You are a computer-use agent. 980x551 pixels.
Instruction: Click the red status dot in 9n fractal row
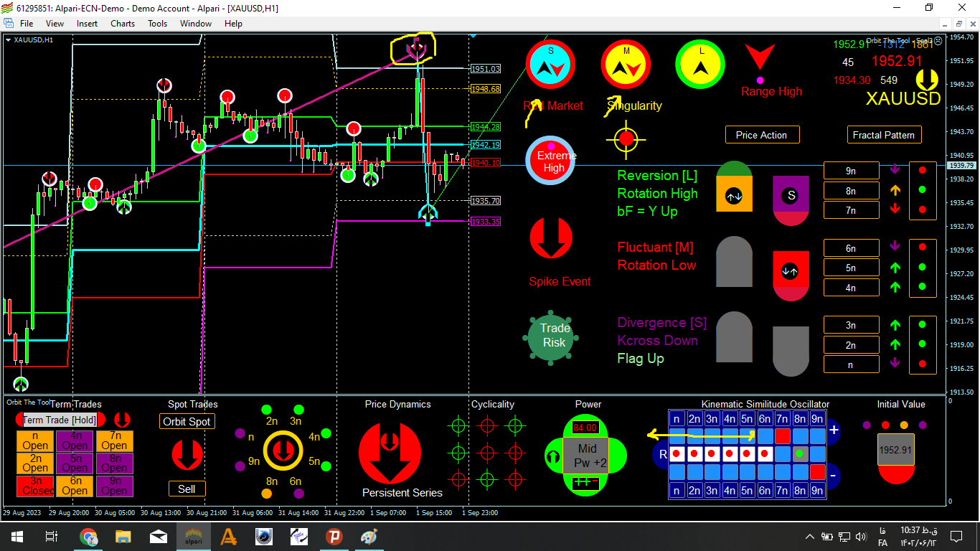923,171
